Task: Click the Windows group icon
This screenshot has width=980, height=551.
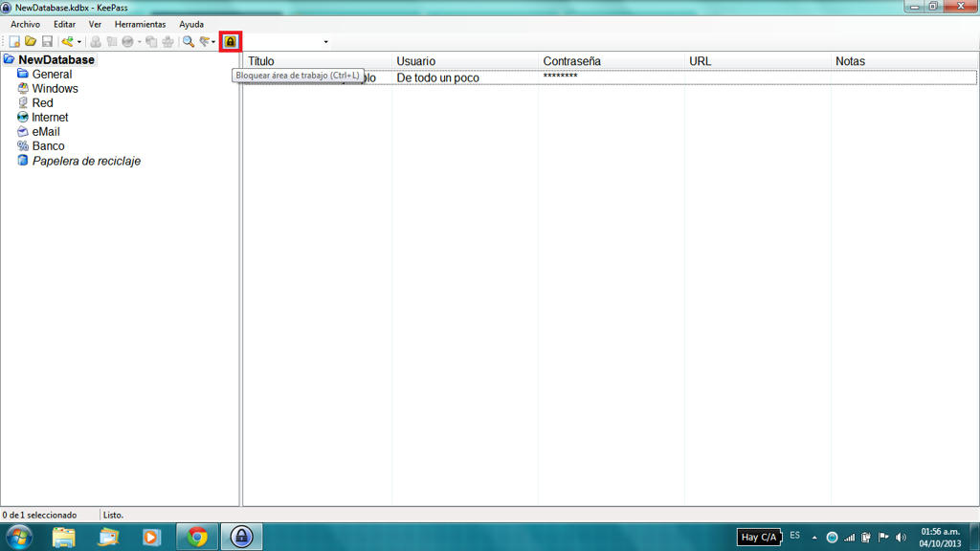Action: 23,88
